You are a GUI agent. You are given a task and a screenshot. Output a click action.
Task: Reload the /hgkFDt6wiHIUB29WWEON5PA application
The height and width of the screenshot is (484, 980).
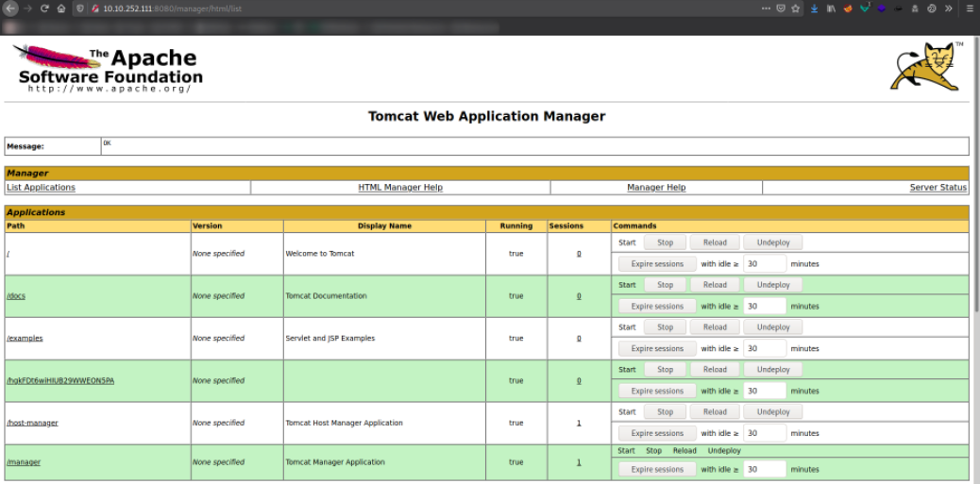[x=715, y=370]
